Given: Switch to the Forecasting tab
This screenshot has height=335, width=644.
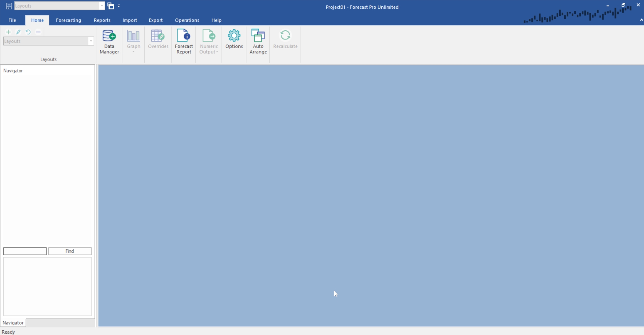Looking at the screenshot, I should coord(68,20).
